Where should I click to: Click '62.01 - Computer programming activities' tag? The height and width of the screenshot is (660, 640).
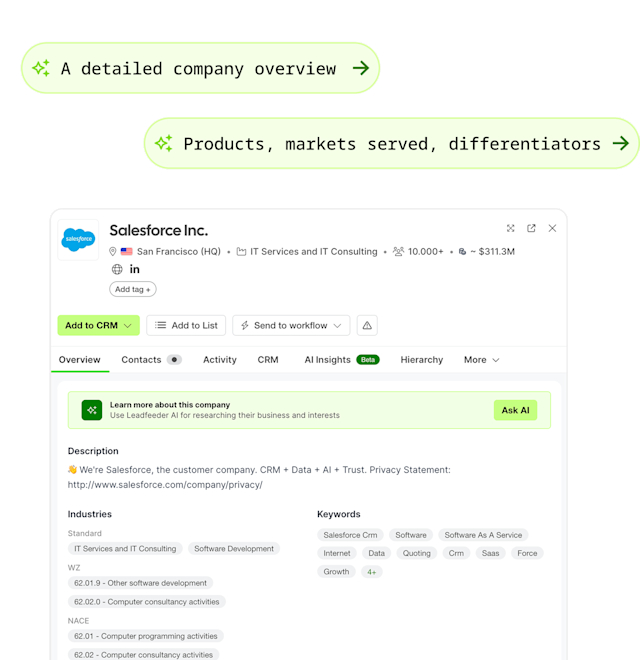(146, 636)
